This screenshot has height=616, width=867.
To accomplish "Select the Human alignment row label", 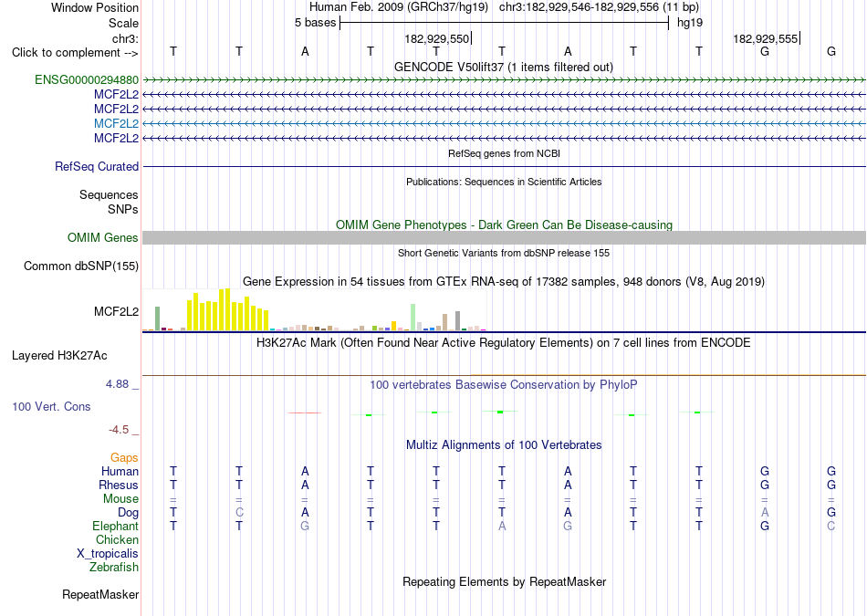I will (x=120, y=471).
